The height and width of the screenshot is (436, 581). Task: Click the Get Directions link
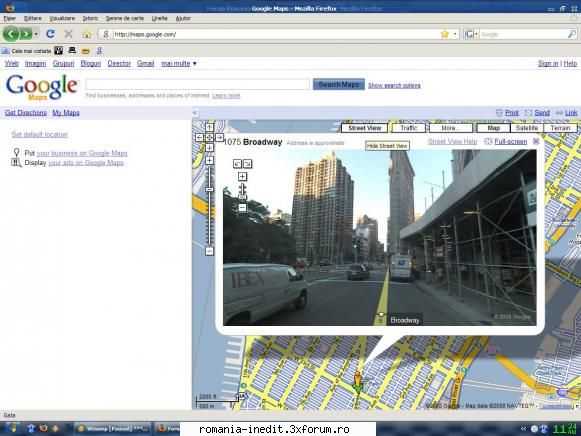point(26,113)
